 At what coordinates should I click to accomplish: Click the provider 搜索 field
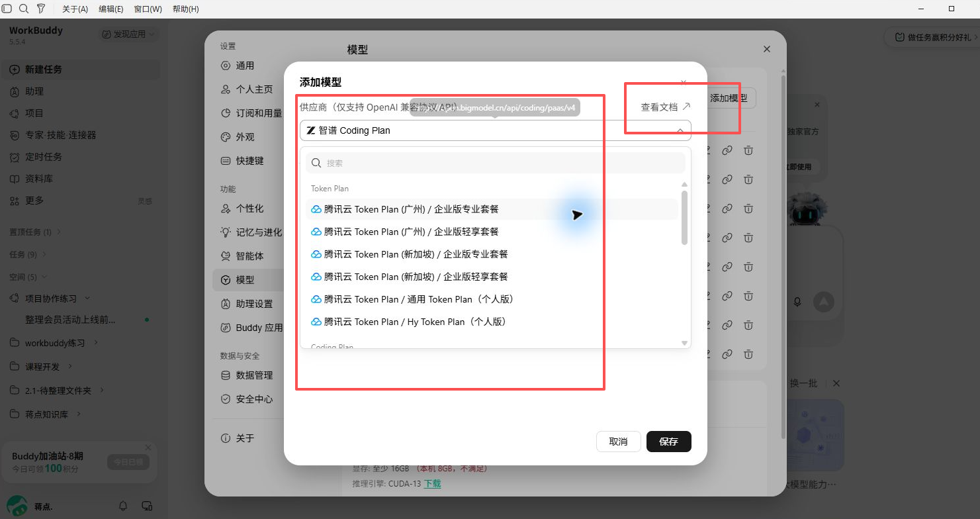[495, 163]
